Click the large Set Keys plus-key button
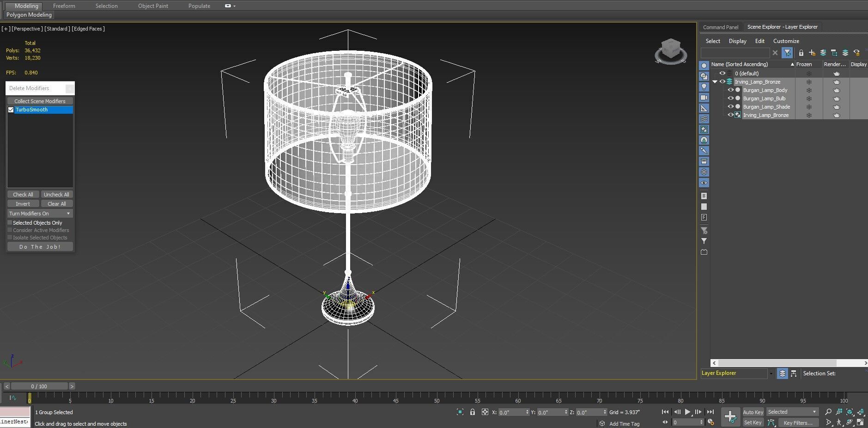This screenshot has height=428, width=868. click(730, 417)
